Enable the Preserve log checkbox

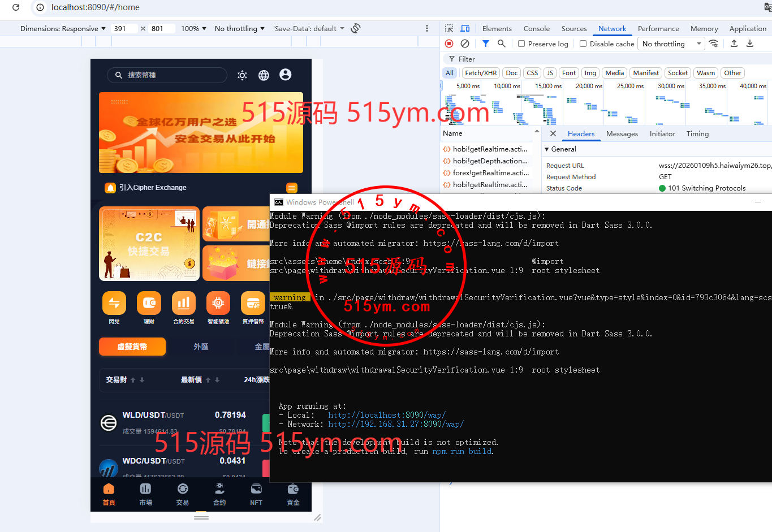(521, 44)
